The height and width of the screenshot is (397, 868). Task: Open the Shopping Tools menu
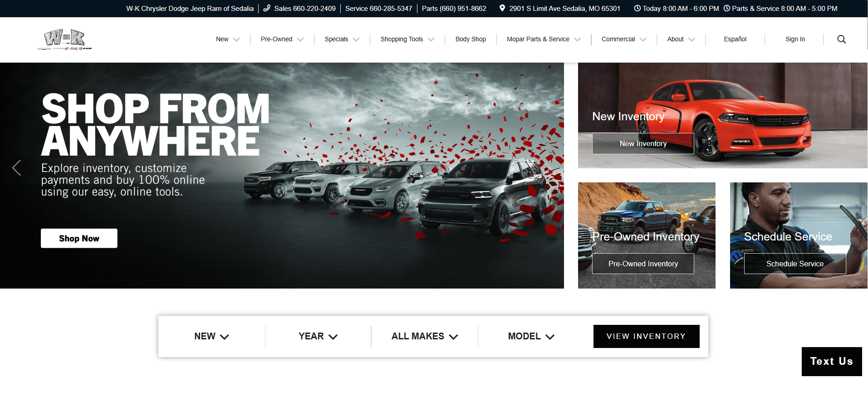point(407,39)
